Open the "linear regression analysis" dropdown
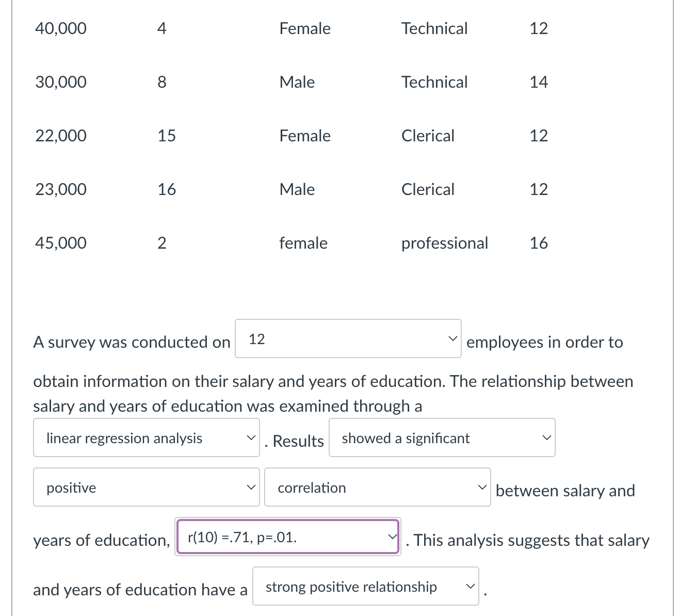 [146, 438]
